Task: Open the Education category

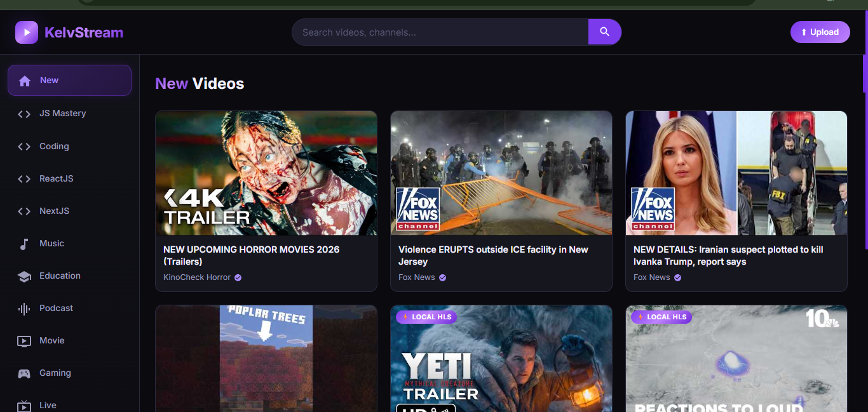Action: point(69,276)
